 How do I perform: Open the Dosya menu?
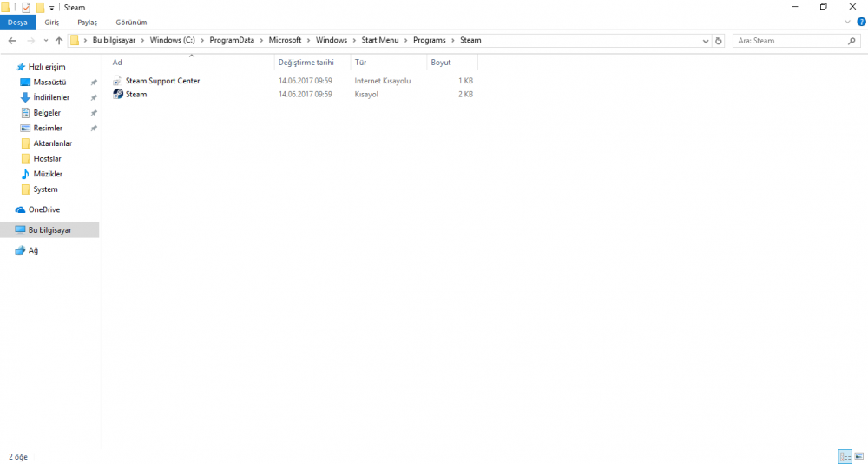point(17,22)
